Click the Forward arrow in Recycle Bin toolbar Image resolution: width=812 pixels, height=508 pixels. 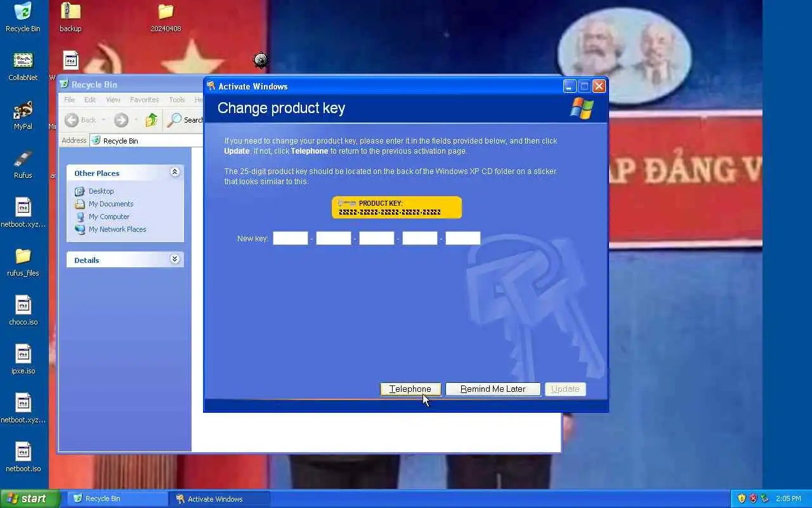pos(121,119)
